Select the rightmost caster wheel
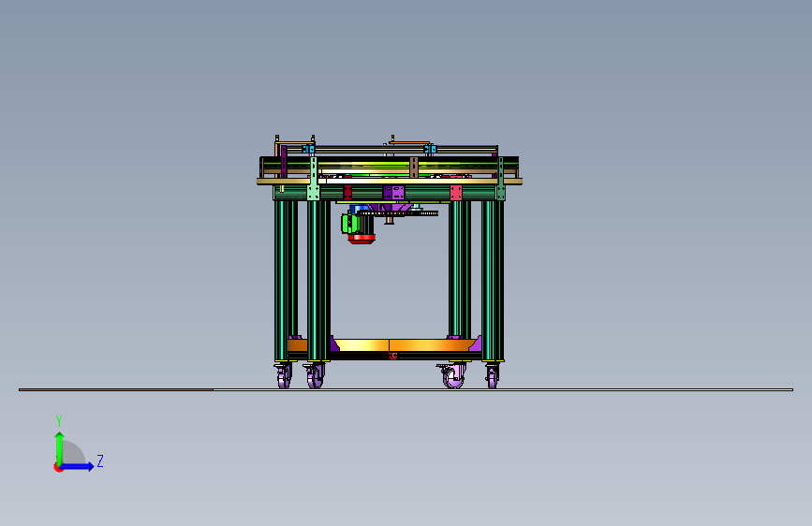Screen dimensions: 812x526 pos(492,376)
